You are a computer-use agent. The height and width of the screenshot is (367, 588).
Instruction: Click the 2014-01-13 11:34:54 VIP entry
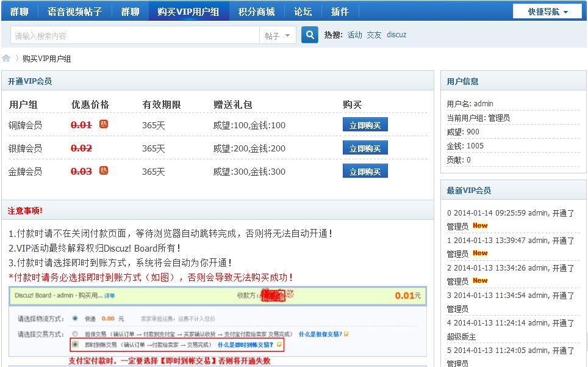(x=511, y=302)
